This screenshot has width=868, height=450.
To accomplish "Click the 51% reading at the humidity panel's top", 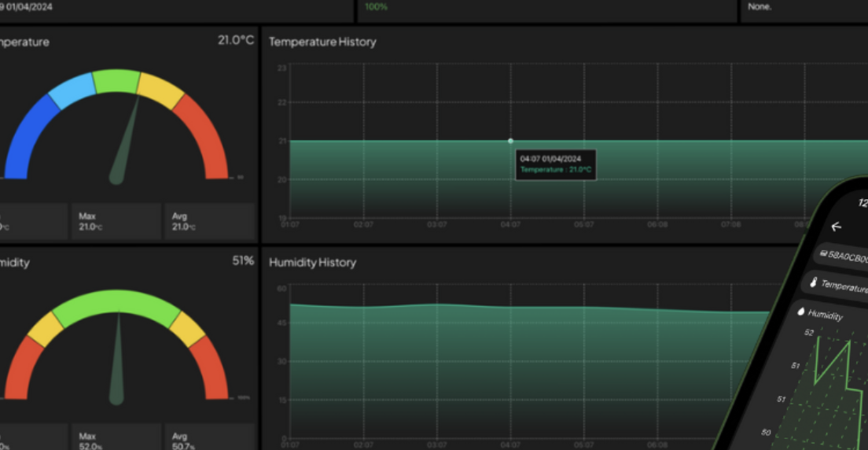I will (243, 260).
